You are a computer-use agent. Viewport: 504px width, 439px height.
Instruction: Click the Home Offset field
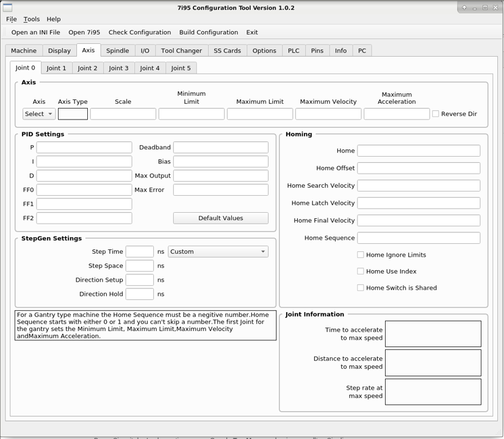click(x=419, y=168)
